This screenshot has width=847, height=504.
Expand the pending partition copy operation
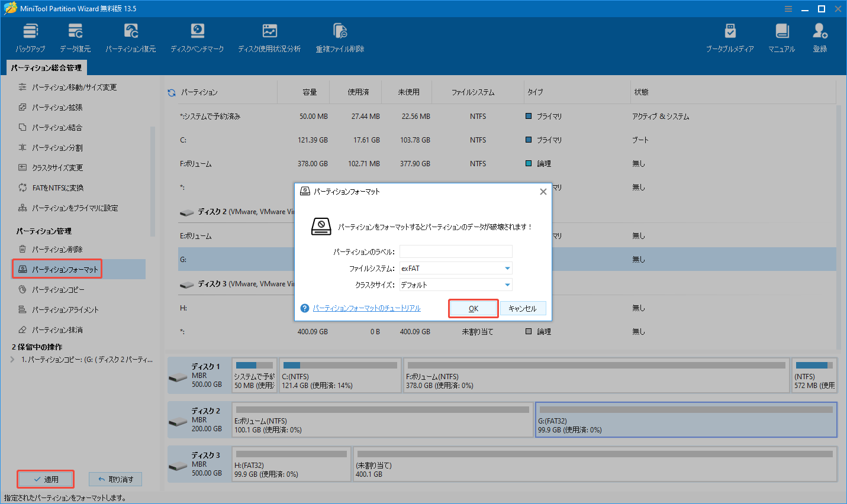(x=12, y=359)
